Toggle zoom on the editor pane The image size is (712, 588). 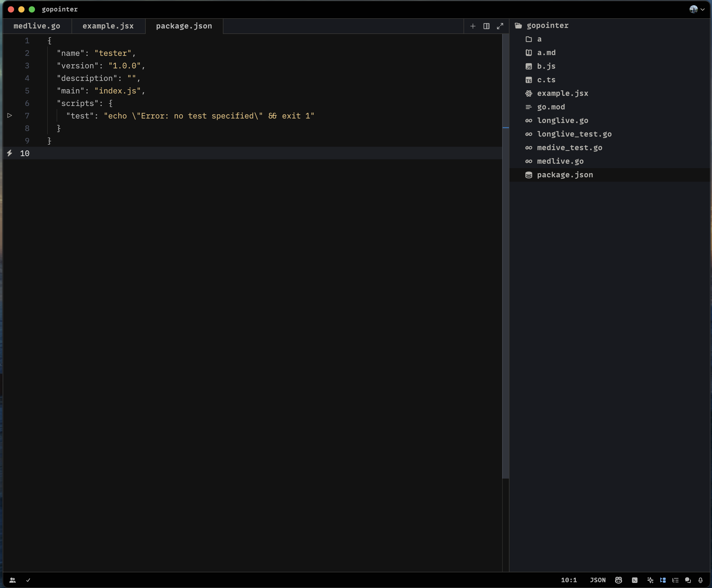click(x=500, y=26)
